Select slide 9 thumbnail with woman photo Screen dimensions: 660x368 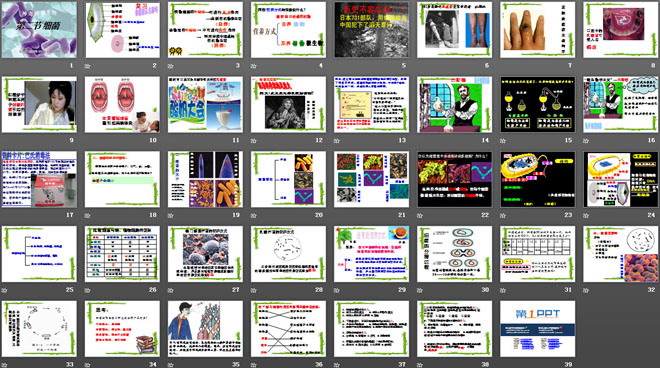point(39,104)
